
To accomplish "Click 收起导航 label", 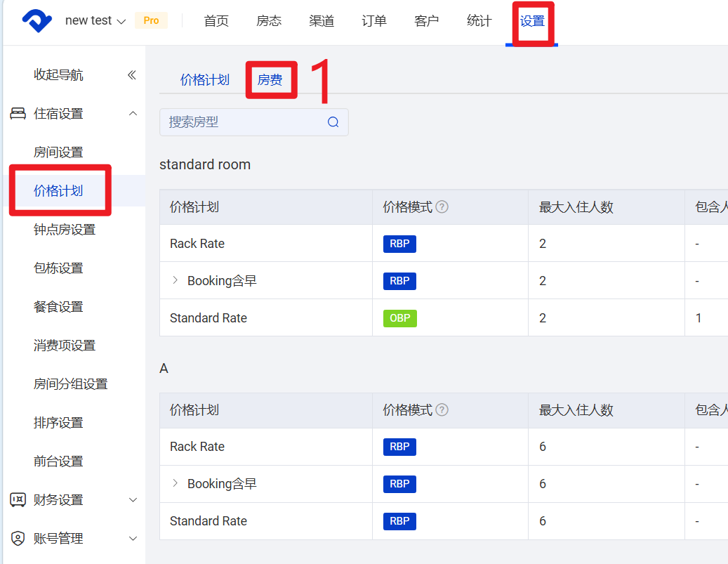I will point(58,74).
